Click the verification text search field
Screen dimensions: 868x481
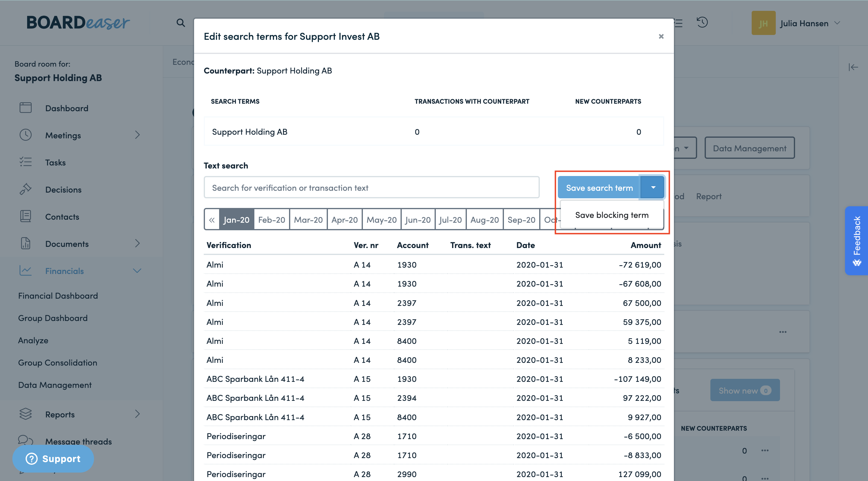[371, 188]
